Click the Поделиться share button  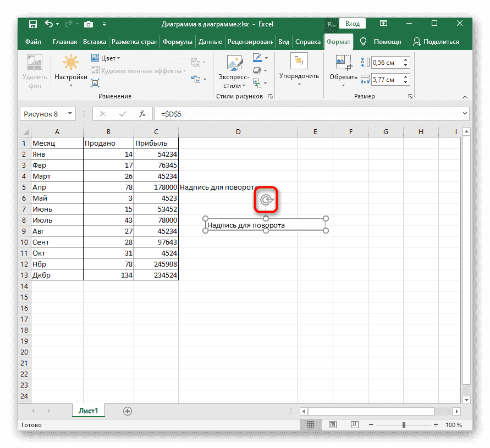(436, 42)
